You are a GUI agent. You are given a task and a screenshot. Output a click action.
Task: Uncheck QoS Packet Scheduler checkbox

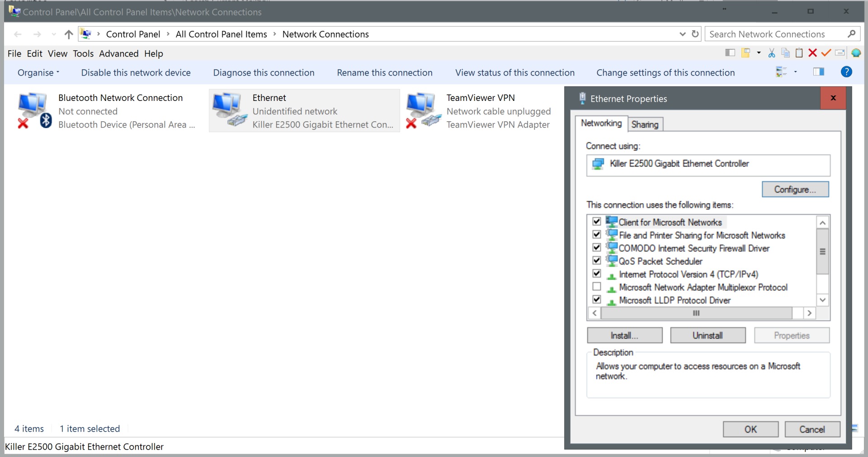[597, 260]
